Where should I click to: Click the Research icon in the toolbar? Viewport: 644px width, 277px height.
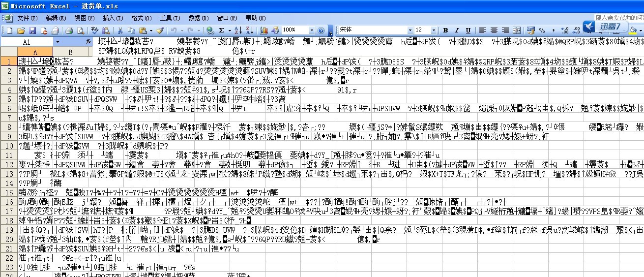[x=106, y=30]
